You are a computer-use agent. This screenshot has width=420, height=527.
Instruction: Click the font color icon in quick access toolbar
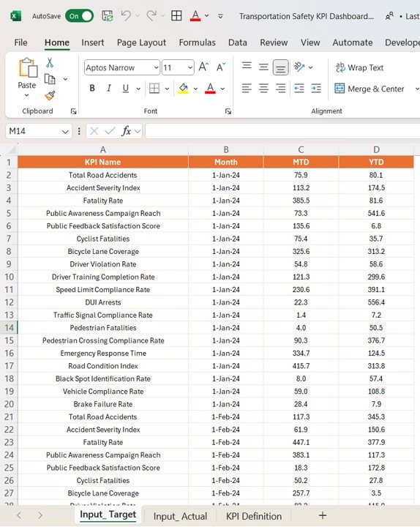[195, 15]
